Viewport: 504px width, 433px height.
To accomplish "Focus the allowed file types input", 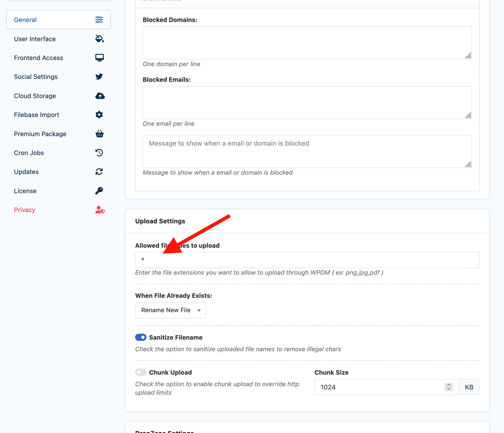I will [x=307, y=260].
